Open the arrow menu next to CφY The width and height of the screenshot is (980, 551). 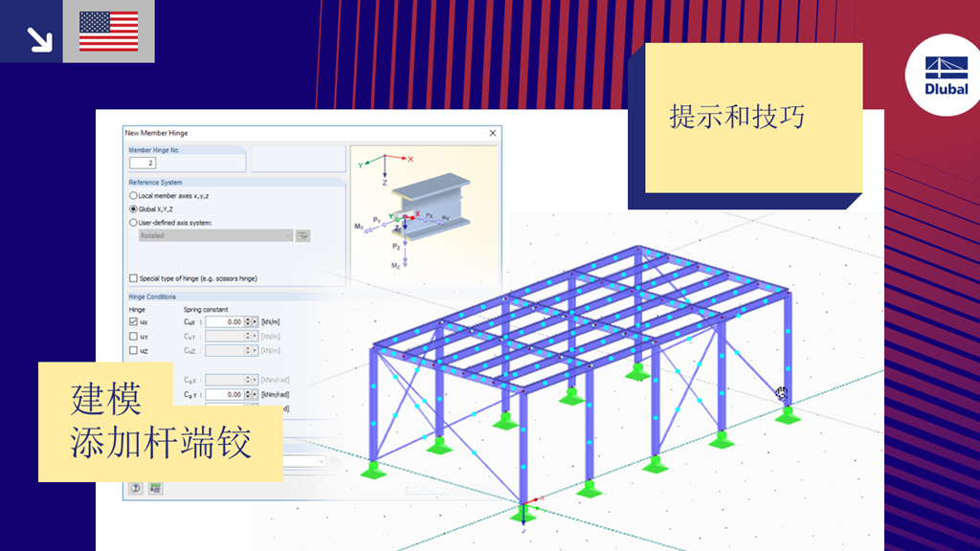tap(255, 395)
